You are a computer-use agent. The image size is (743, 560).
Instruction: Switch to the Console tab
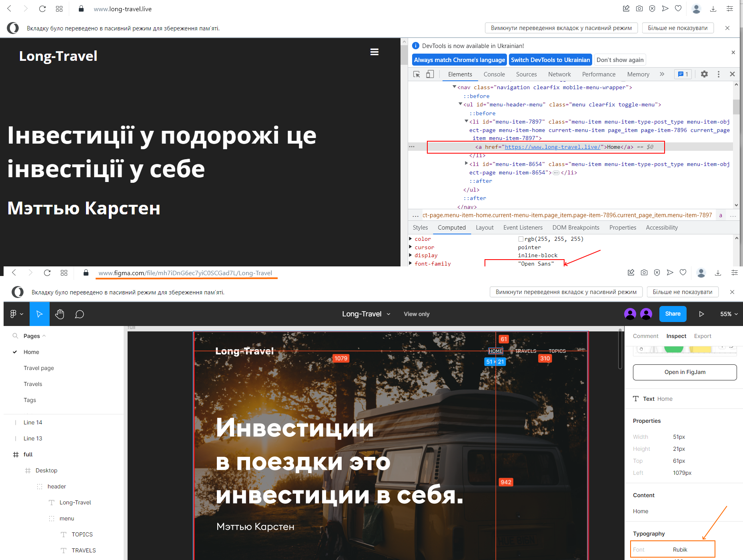(494, 74)
